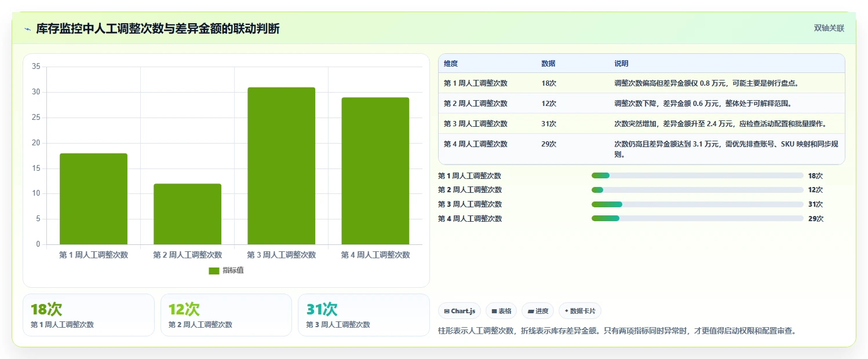Click the 数据 column header
The image size is (868, 359).
(548, 64)
